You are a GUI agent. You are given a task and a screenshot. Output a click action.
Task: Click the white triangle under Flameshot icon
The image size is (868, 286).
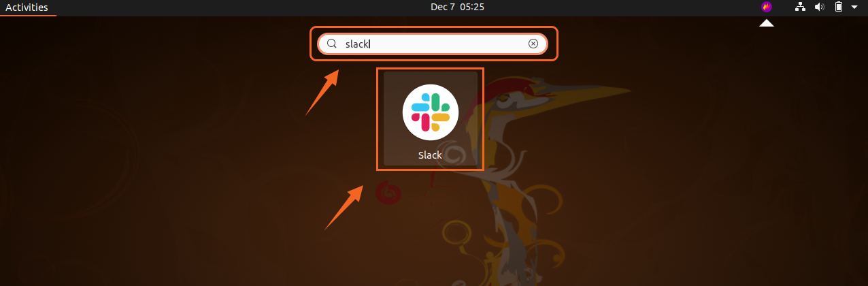[767, 22]
